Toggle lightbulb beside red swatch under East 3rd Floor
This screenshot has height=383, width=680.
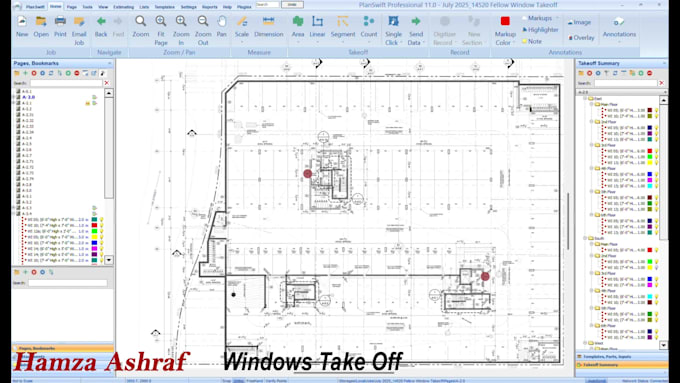click(x=657, y=151)
